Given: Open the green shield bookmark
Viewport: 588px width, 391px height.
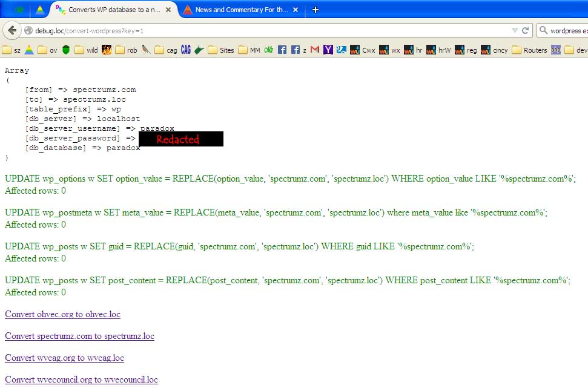Looking at the screenshot, I should pos(66,50).
